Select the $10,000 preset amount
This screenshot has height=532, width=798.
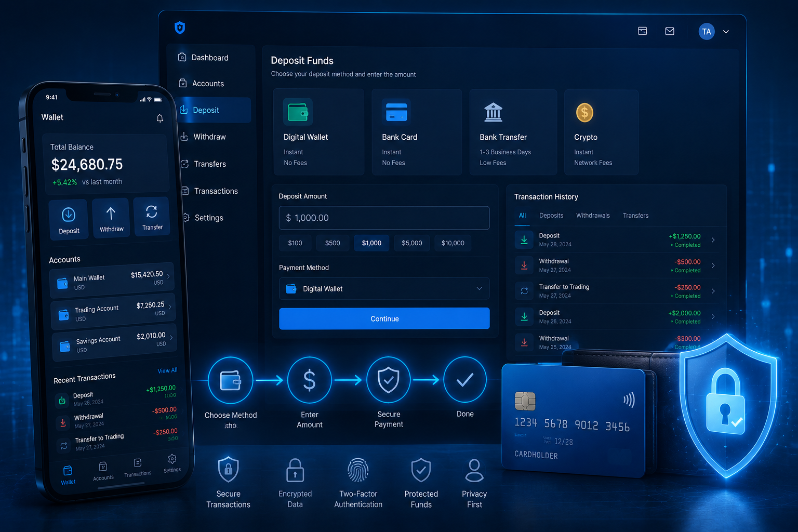coord(453,243)
